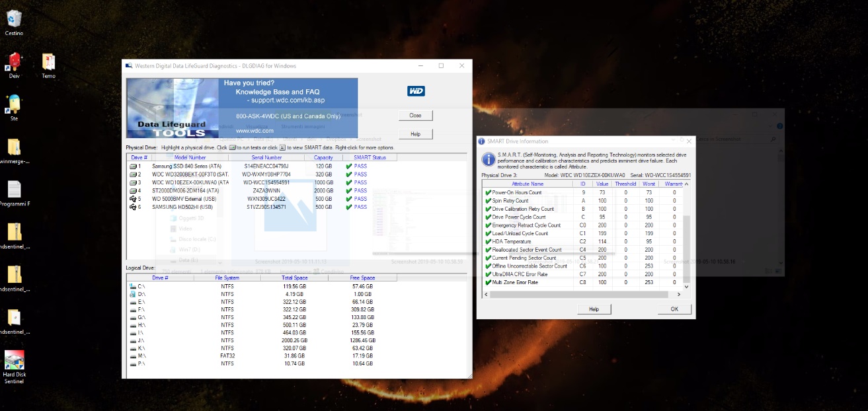Click the M:\ logical drive icon
Screen dimensions: 868x411
[x=133, y=355]
